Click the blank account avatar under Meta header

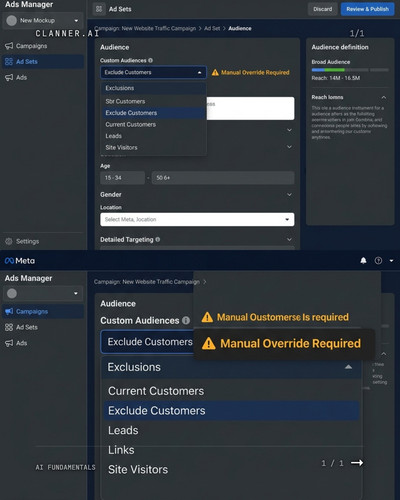pos(12,293)
